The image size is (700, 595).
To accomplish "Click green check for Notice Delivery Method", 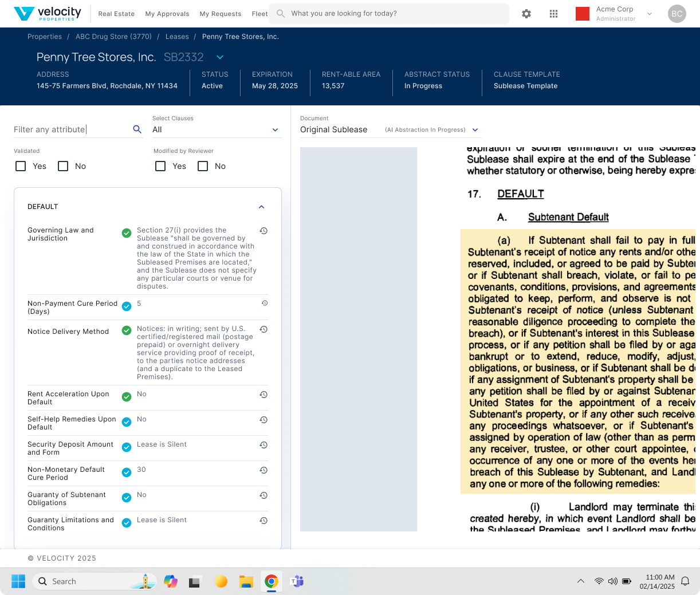I will [x=127, y=330].
